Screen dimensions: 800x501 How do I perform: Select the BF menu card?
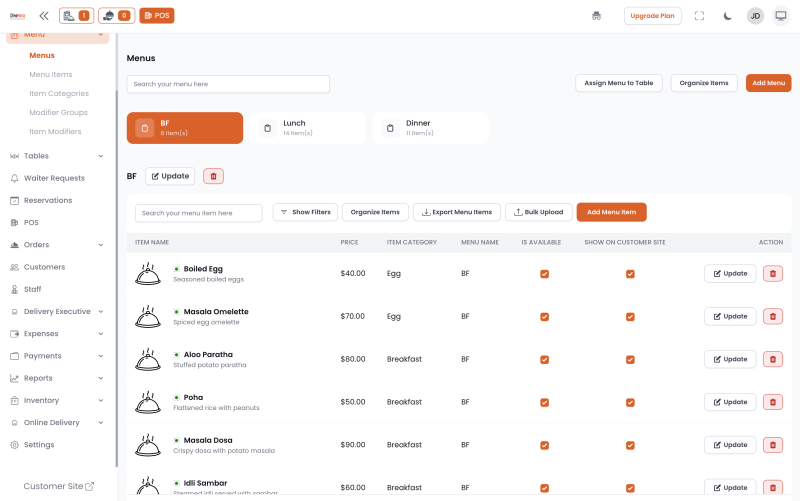pyautogui.click(x=185, y=128)
